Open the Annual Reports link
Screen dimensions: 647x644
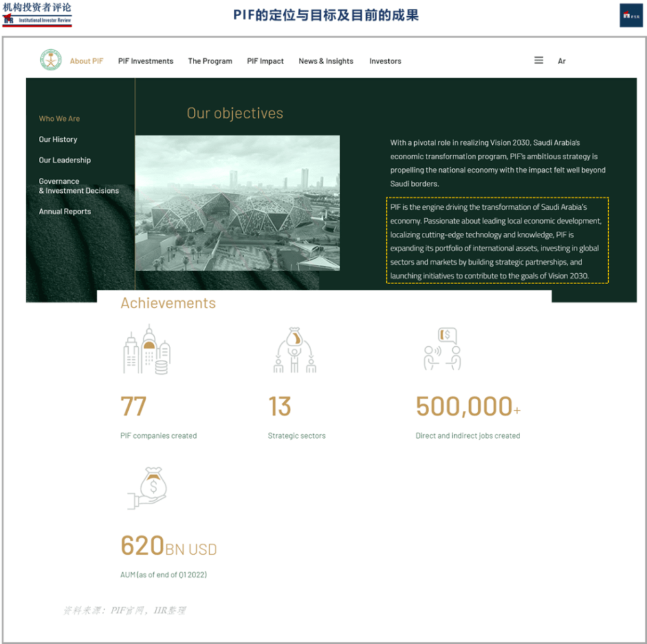pyautogui.click(x=65, y=212)
